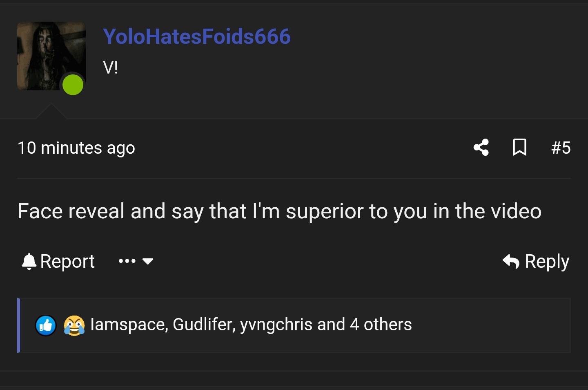Viewport: 588px width, 390px height.
Task: Bookmark this post with the bookmark icon
Action: coord(519,147)
